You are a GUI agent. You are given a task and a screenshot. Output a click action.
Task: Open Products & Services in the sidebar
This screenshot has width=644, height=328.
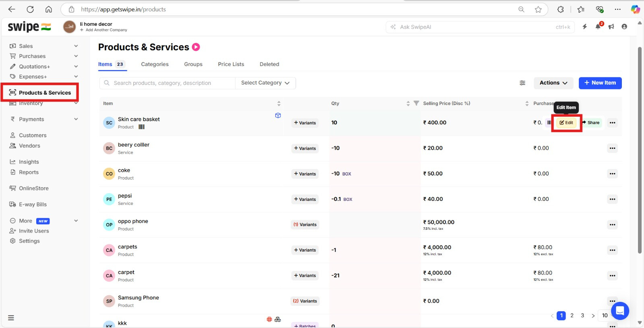coord(40,93)
